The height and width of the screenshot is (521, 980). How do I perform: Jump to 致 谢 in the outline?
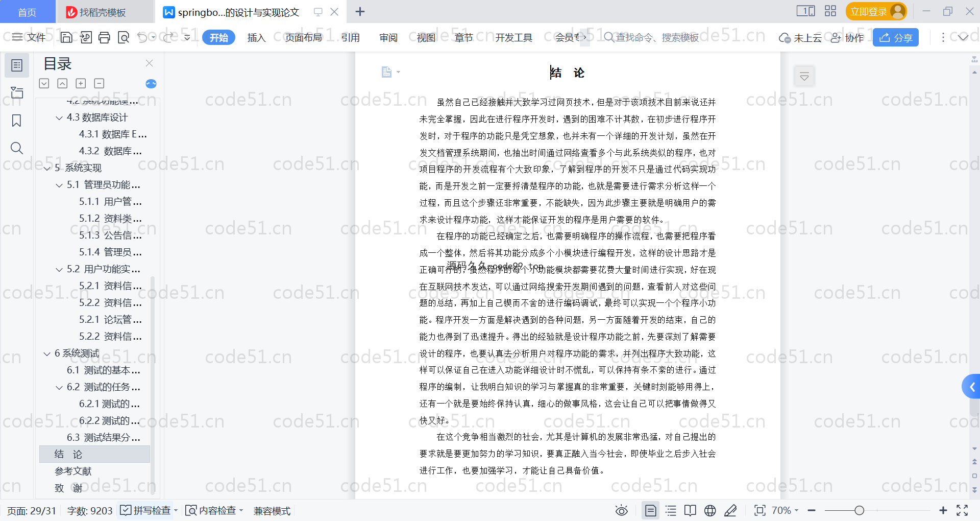point(68,488)
